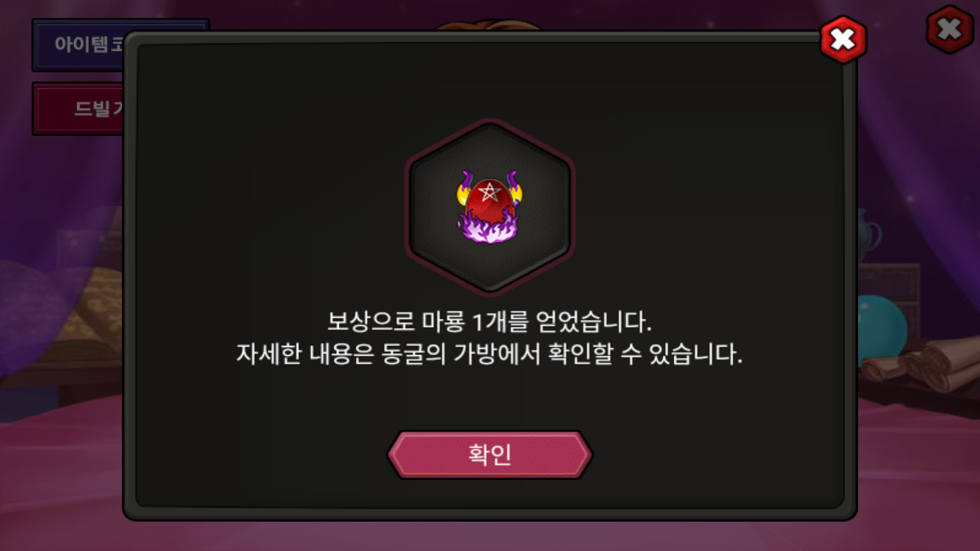
Task: Confirm the reward with the 확인 button
Action: coord(489,454)
